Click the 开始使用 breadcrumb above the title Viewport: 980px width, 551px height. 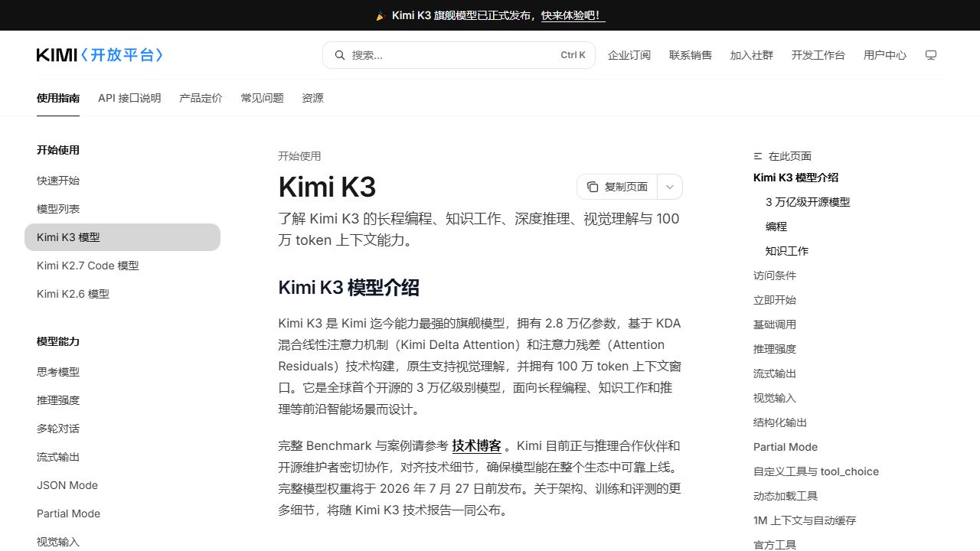[299, 156]
